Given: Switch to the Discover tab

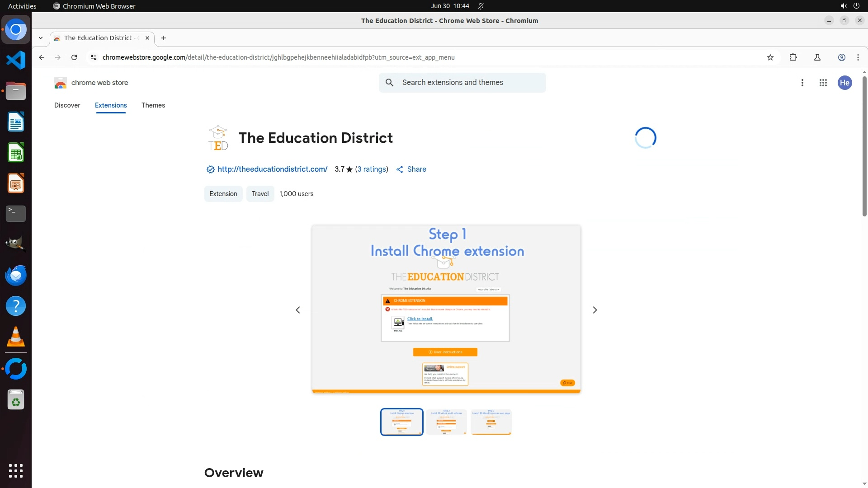Looking at the screenshot, I should pyautogui.click(x=67, y=105).
